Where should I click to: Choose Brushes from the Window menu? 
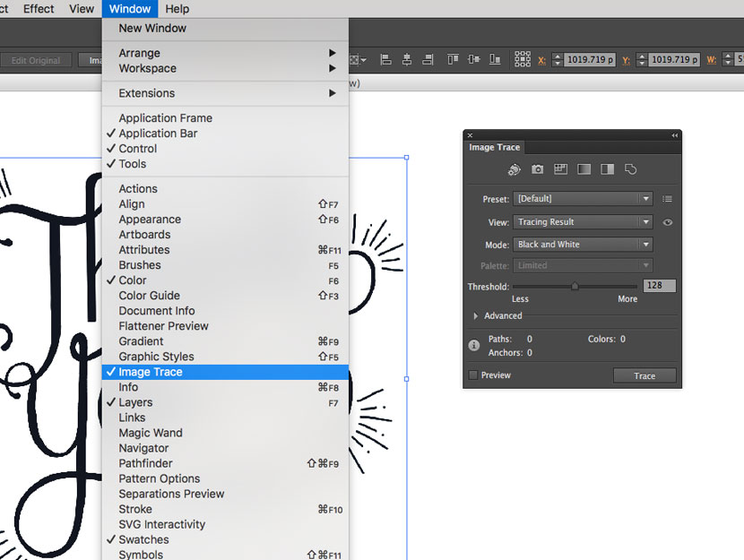pyautogui.click(x=225, y=265)
